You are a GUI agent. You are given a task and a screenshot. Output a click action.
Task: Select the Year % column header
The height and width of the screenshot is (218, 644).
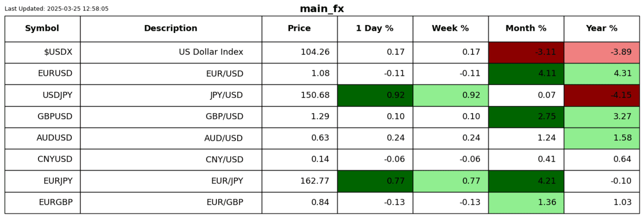[602, 28]
